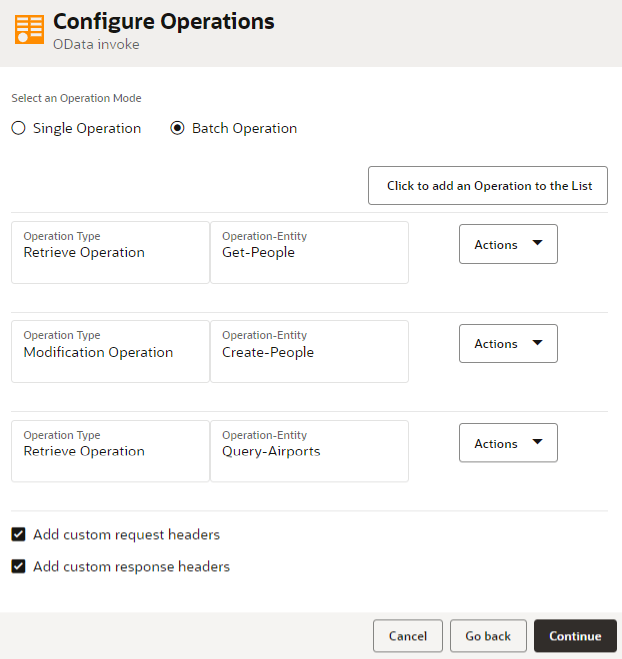Click the Get-People Operation-Entity field
This screenshot has height=659, width=622.
(x=309, y=252)
